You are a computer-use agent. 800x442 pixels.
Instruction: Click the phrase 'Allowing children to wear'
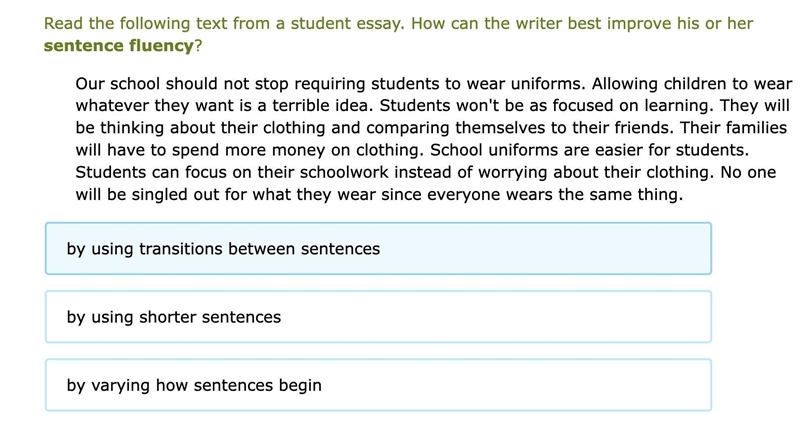click(x=692, y=84)
